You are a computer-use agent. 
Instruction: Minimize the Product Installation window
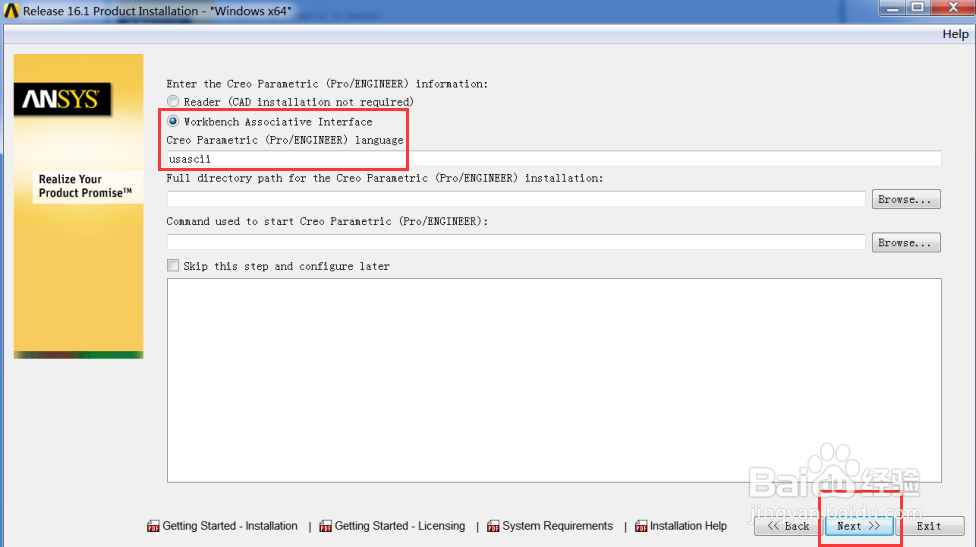coord(892,7)
